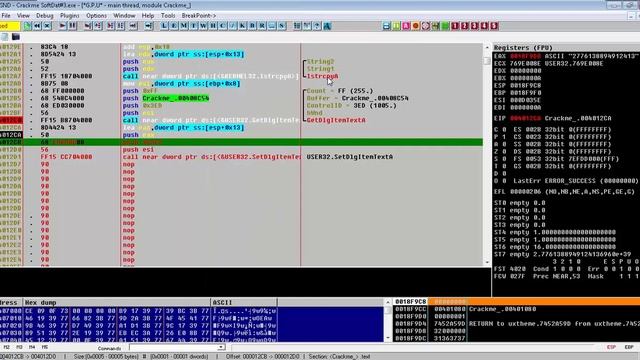640x360 pixels.
Task: Open Handles window with H button
Action: [213, 26]
